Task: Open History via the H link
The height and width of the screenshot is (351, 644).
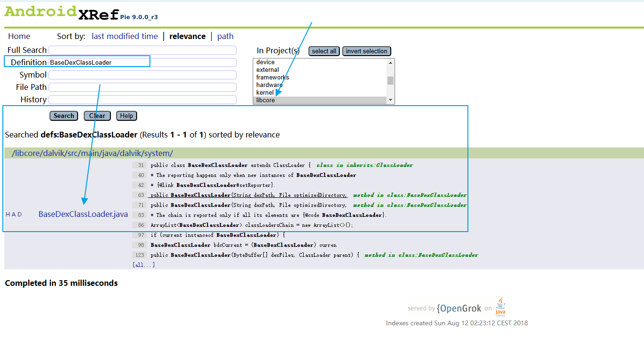Action: tap(8, 214)
